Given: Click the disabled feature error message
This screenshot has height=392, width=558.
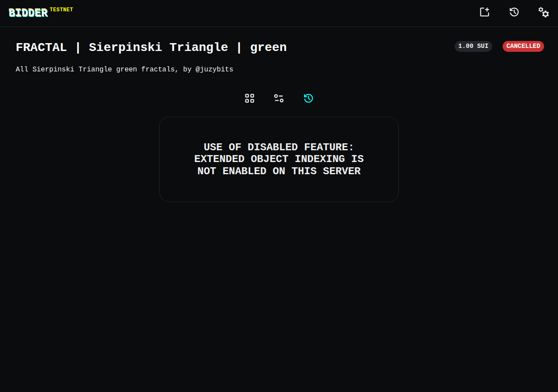Looking at the screenshot, I should click(279, 159).
